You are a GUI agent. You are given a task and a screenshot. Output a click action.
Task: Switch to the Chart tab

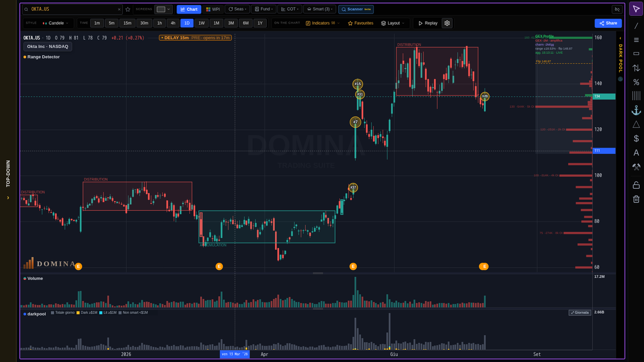(x=189, y=9)
